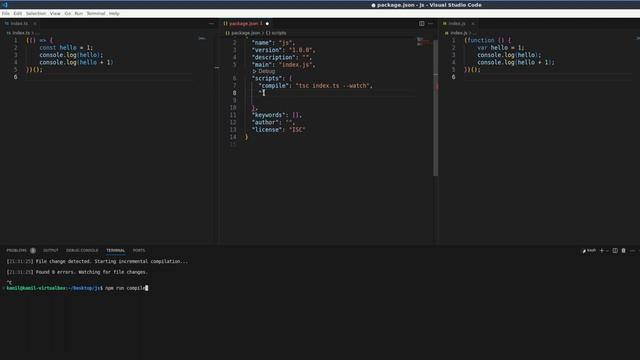Open more actions in package.json editor group
The width and height of the screenshot is (640, 360).
(x=430, y=24)
